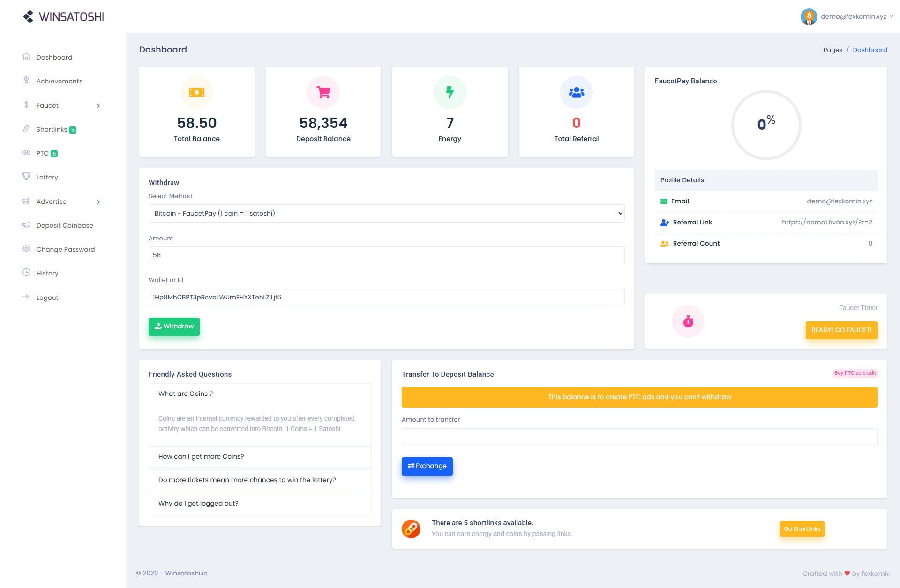The width and height of the screenshot is (900, 588).
Task: Click the shopping cart Deposit Balance icon
Action: pos(323,92)
